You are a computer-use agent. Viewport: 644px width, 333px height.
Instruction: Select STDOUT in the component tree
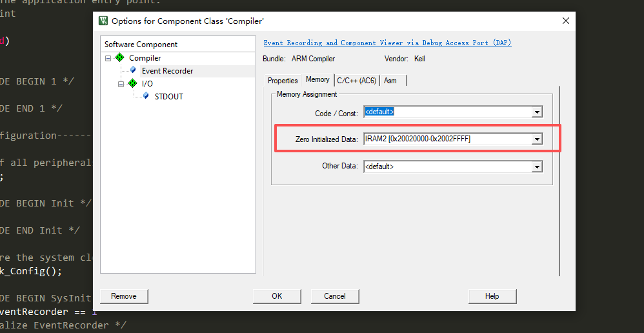point(169,97)
